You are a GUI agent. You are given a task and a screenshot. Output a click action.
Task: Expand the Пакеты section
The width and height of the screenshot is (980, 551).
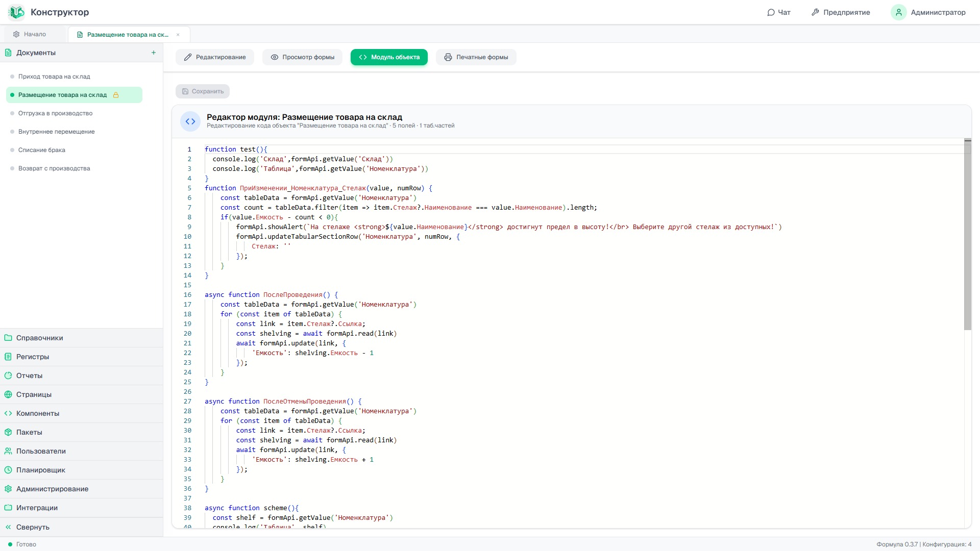click(x=82, y=432)
